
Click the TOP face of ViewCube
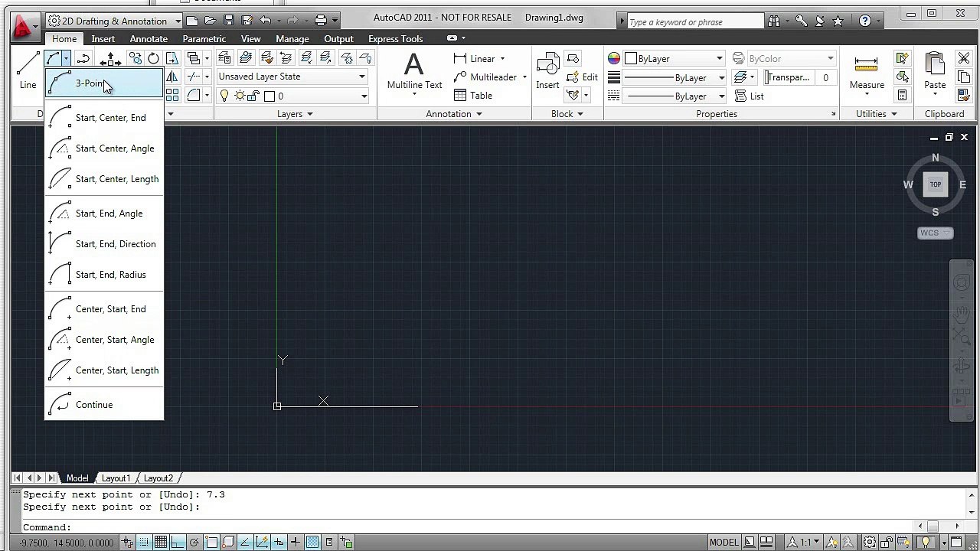click(935, 184)
